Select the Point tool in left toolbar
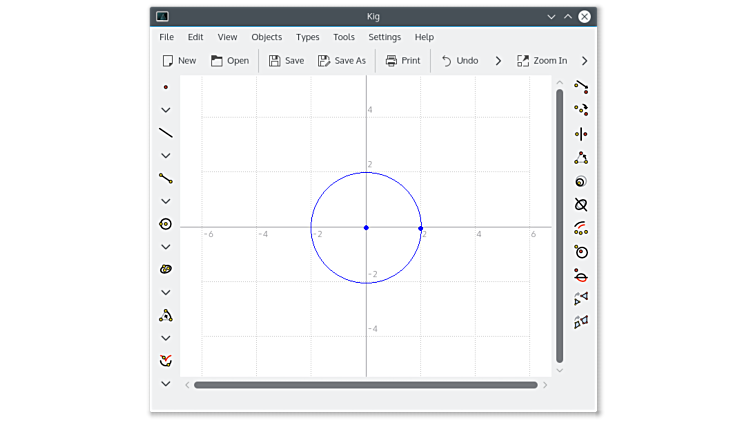This screenshot has width=752, height=423. [166, 87]
